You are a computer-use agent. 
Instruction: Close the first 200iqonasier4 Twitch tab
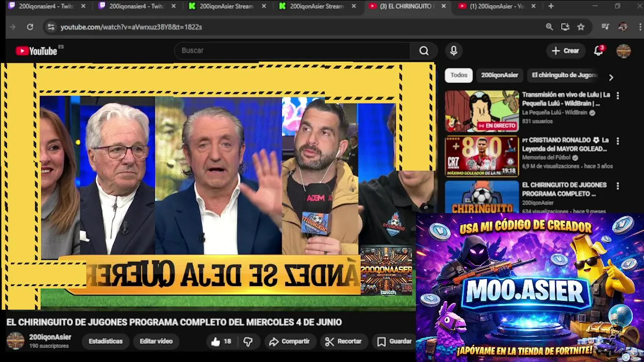83,6
